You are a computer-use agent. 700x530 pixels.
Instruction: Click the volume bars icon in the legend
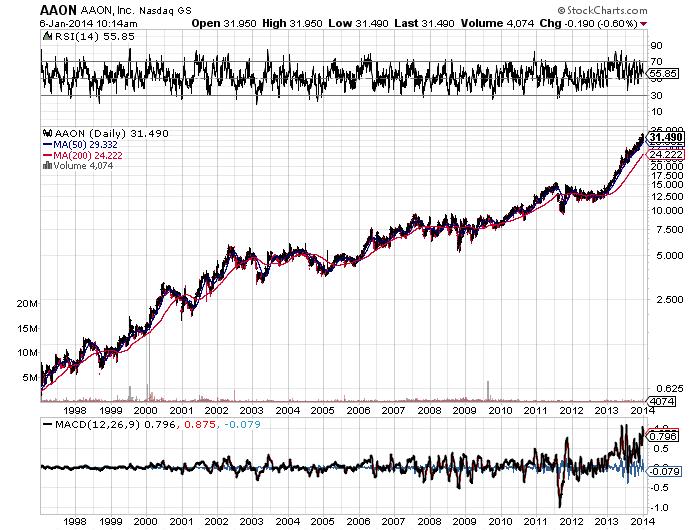click(47, 166)
